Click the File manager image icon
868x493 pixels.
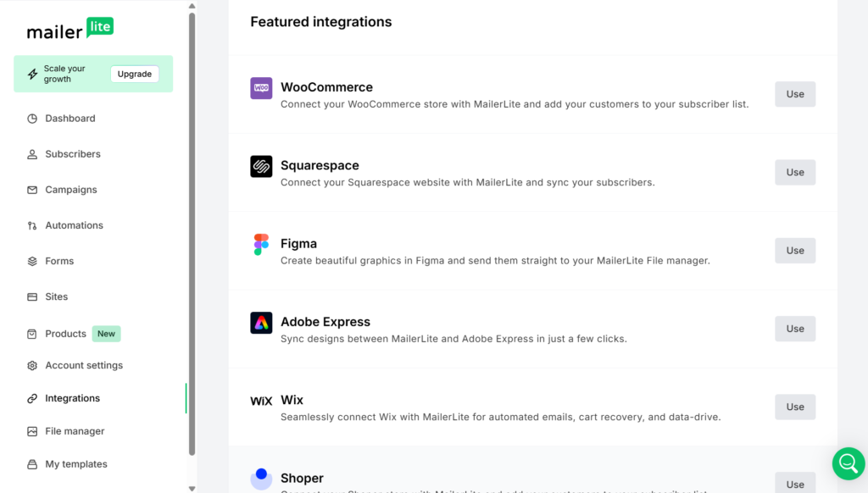pyautogui.click(x=32, y=431)
